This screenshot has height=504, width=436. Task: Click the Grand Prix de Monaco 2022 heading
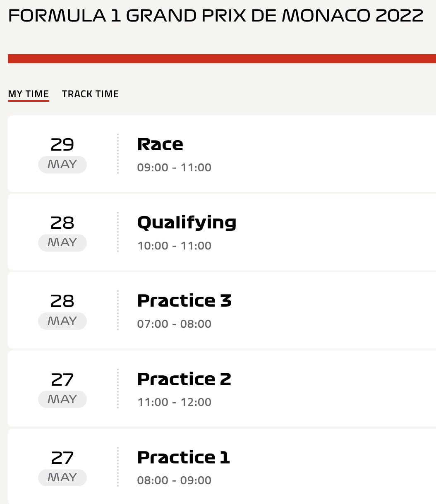(216, 16)
